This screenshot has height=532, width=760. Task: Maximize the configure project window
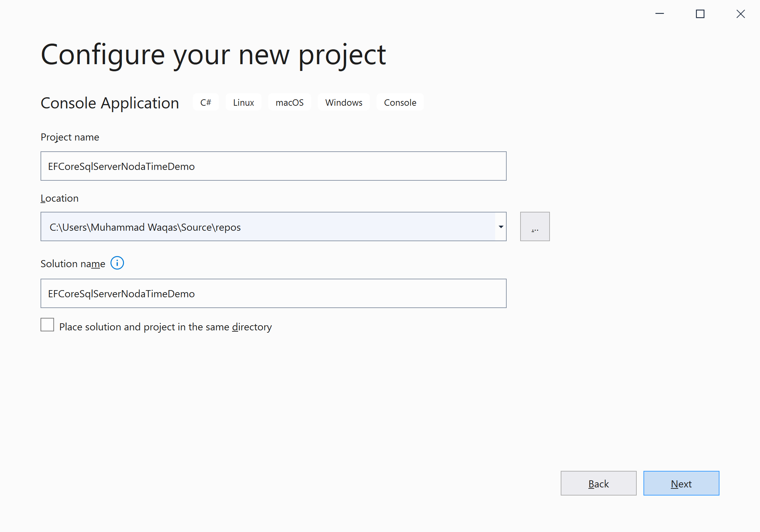[x=700, y=14]
